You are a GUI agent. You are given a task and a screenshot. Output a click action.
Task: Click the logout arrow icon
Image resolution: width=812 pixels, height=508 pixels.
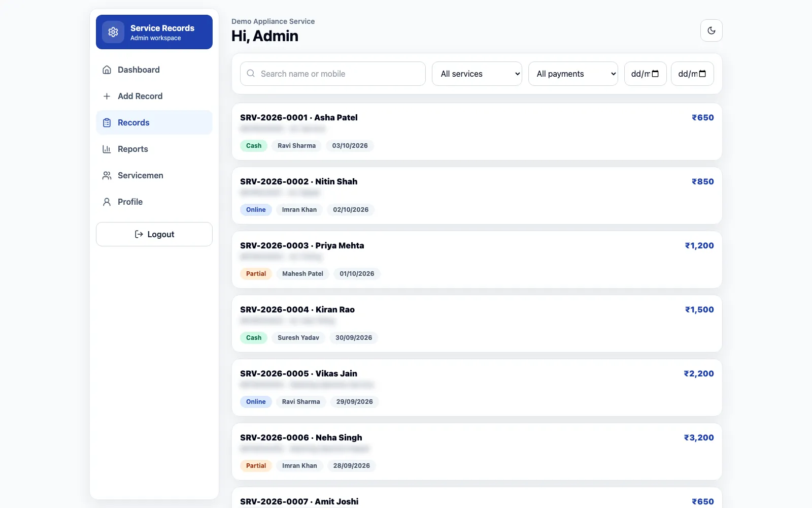pos(139,234)
